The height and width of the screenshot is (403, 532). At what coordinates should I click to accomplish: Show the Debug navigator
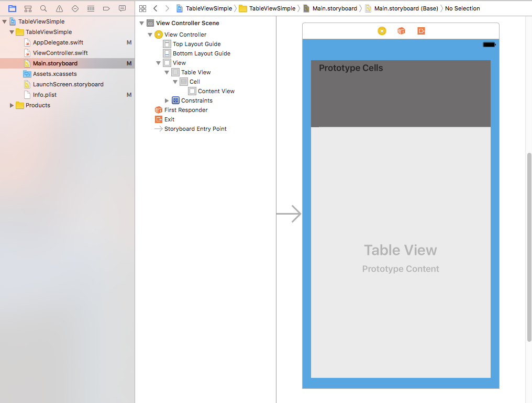[91, 8]
